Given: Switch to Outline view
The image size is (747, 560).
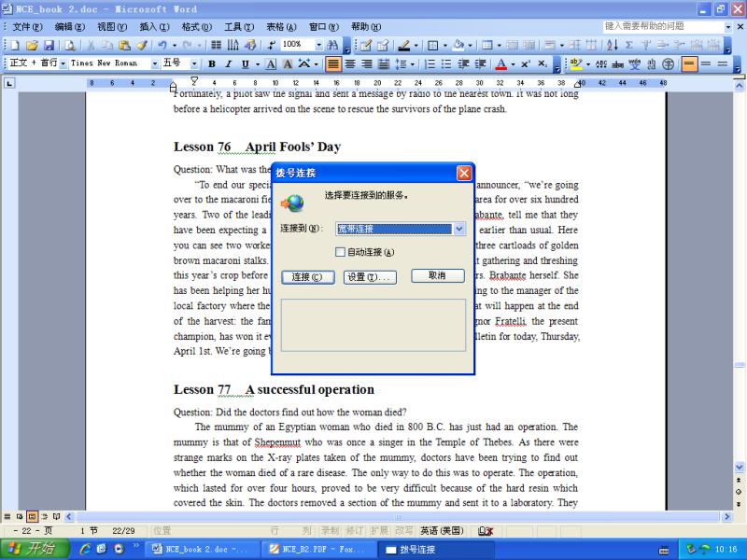Looking at the screenshot, I should (x=44, y=516).
